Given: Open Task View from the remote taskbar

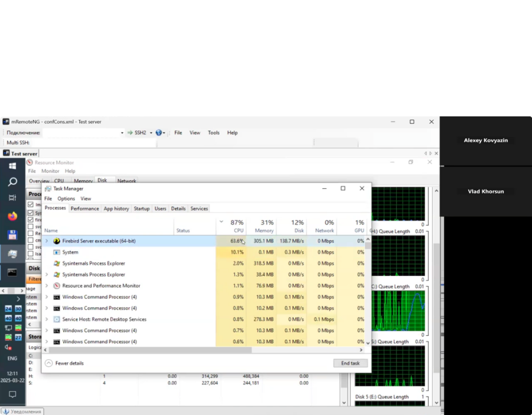Looking at the screenshot, I should pyautogui.click(x=12, y=198).
